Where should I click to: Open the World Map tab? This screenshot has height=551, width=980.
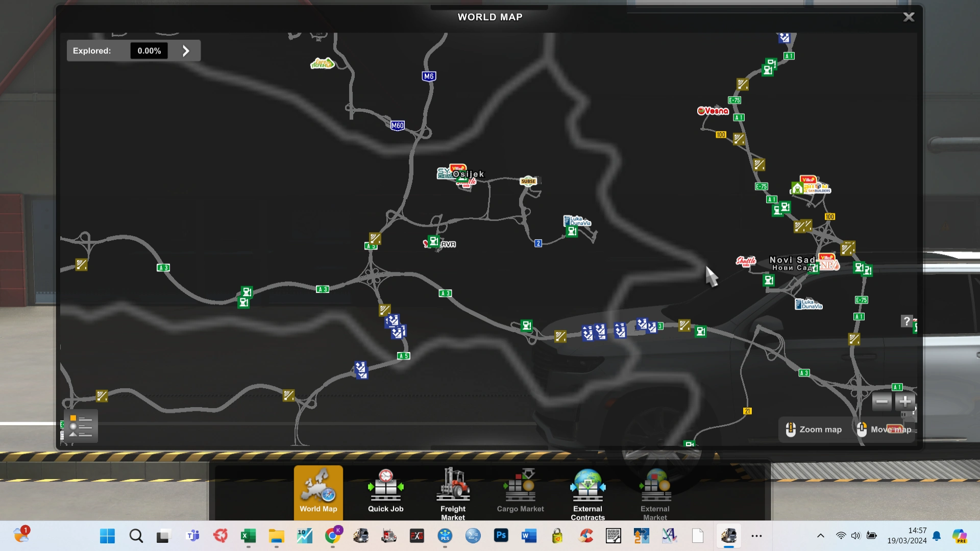(318, 492)
